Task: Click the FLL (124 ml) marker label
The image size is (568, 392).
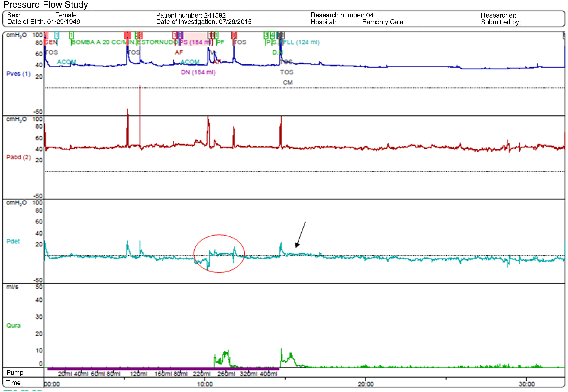Action: pyautogui.click(x=302, y=42)
